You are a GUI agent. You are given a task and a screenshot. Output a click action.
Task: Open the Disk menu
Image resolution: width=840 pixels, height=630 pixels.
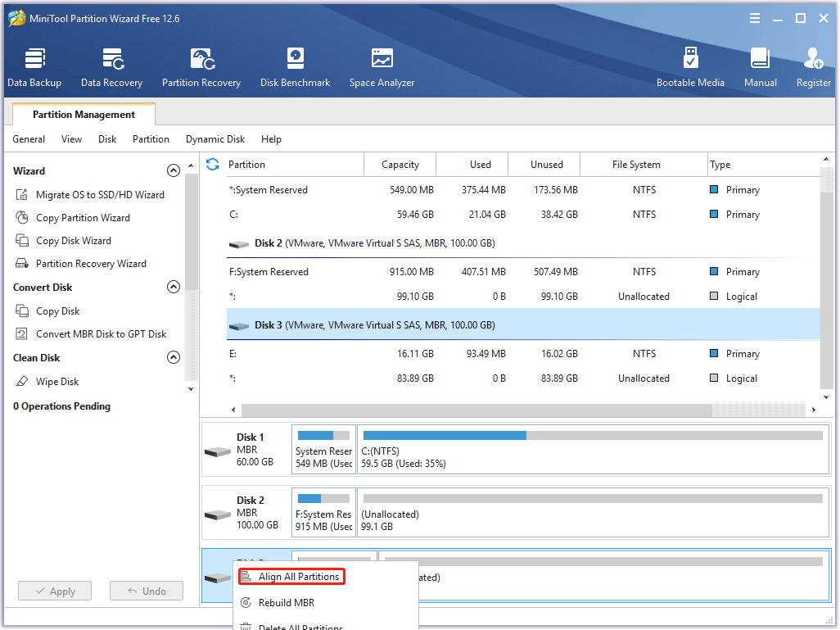[107, 139]
